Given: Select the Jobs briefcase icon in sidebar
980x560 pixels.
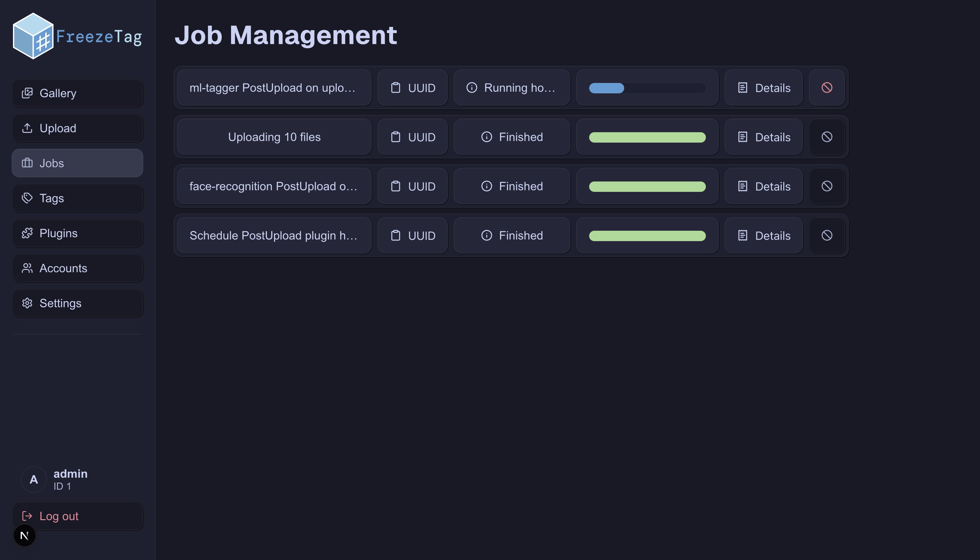Looking at the screenshot, I should tap(27, 163).
